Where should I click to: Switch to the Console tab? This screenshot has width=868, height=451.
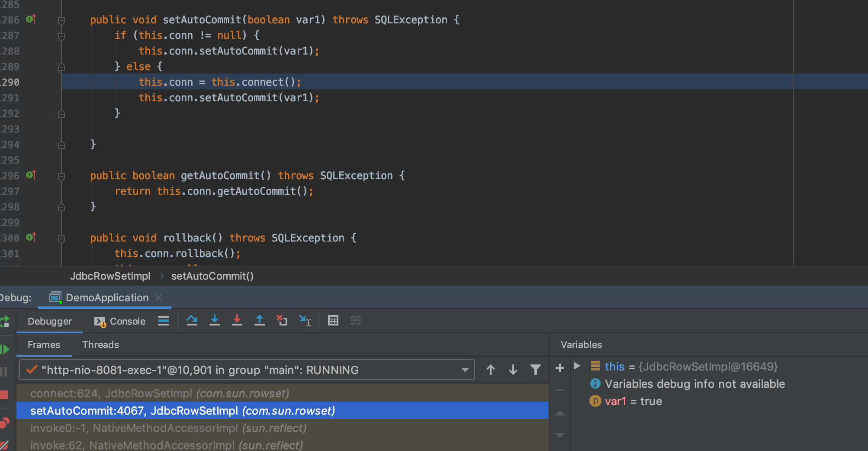[x=120, y=321]
